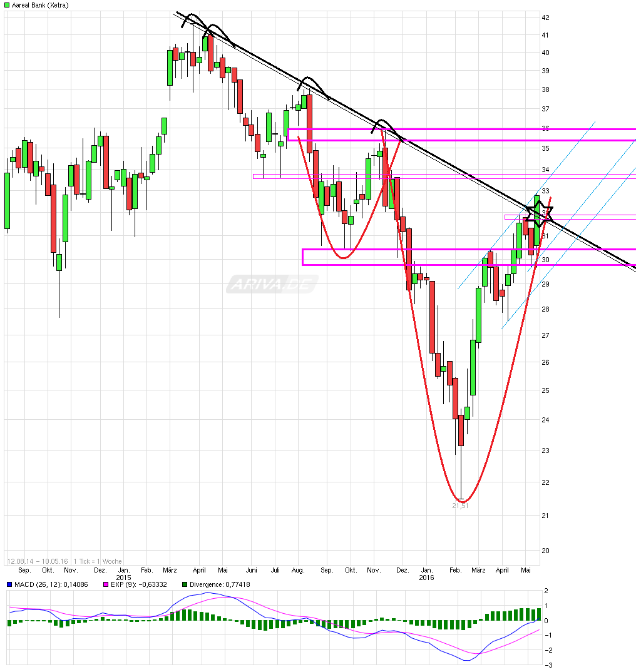This screenshot has width=636, height=672.
Task: Select the 'Aareal Bank (Xetra)' chart title
Action: click(40, 5)
